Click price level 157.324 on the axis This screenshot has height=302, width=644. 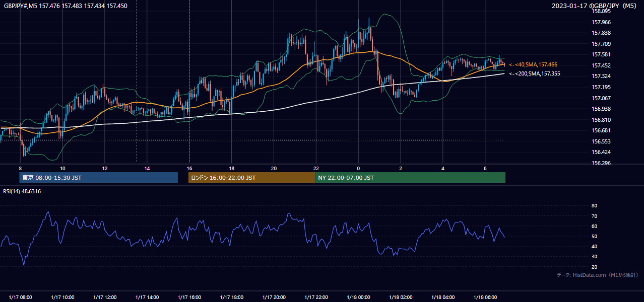click(601, 76)
